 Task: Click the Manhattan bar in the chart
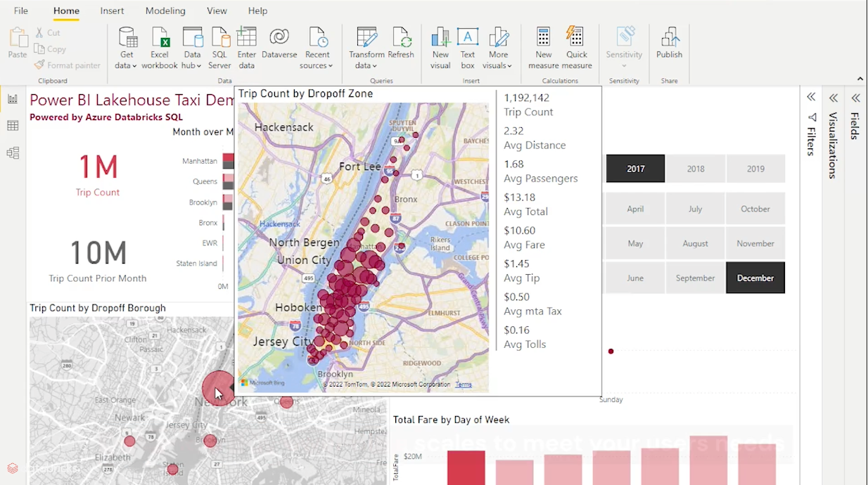pyautogui.click(x=228, y=161)
